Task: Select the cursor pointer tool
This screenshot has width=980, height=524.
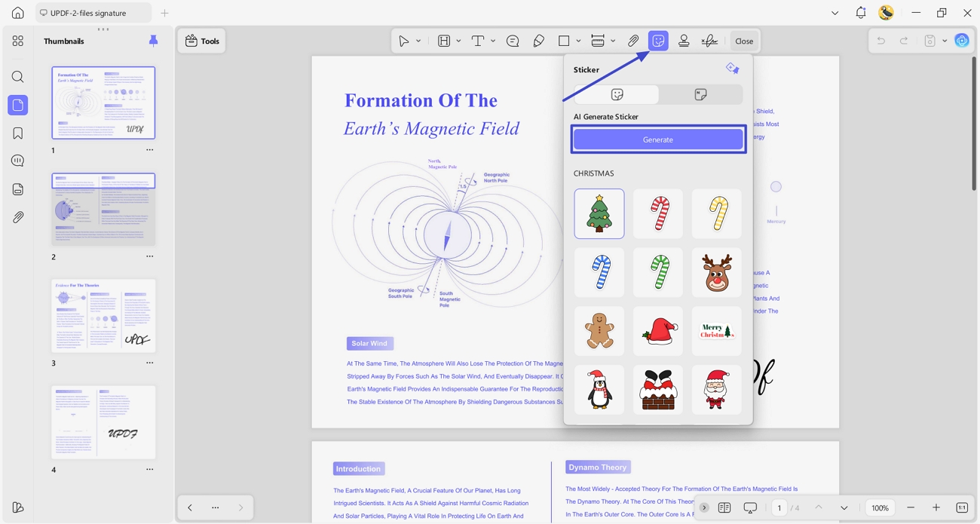Action: (x=404, y=41)
